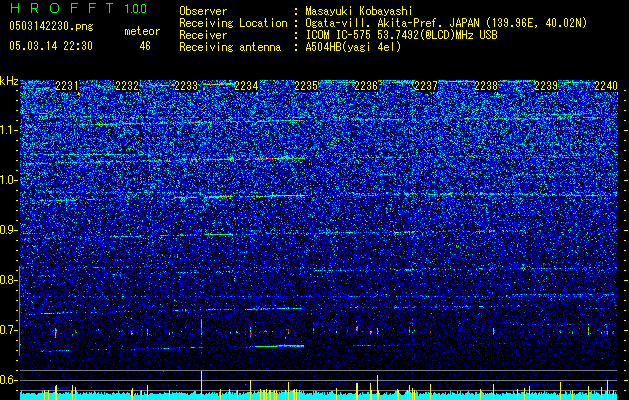
Task: Click the 2234 time marker
Action: click(246, 86)
